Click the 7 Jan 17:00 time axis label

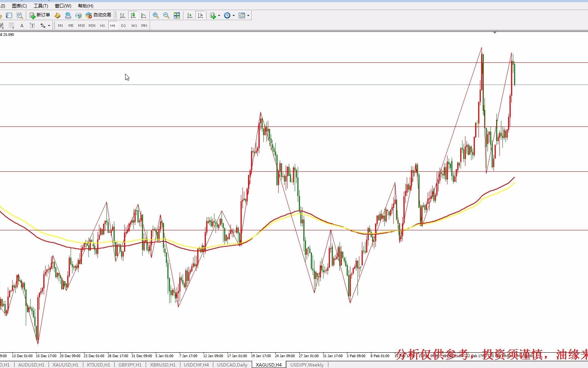point(188,356)
